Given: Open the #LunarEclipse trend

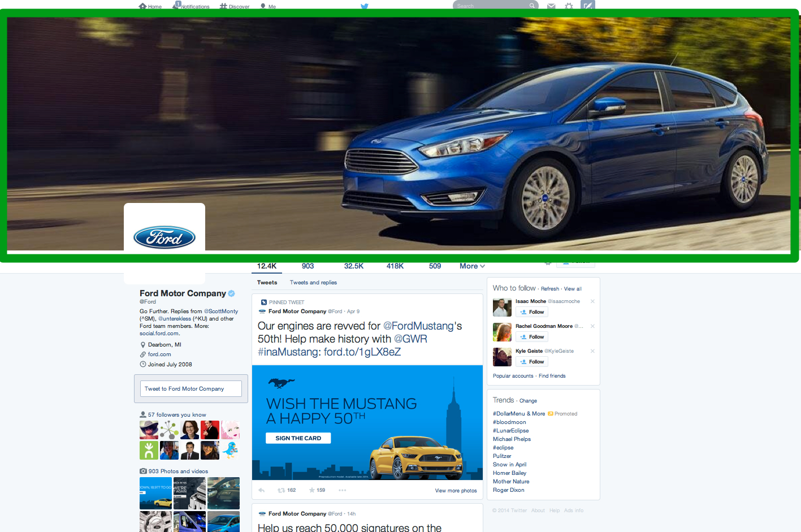Looking at the screenshot, I should [x=511, y=431].
